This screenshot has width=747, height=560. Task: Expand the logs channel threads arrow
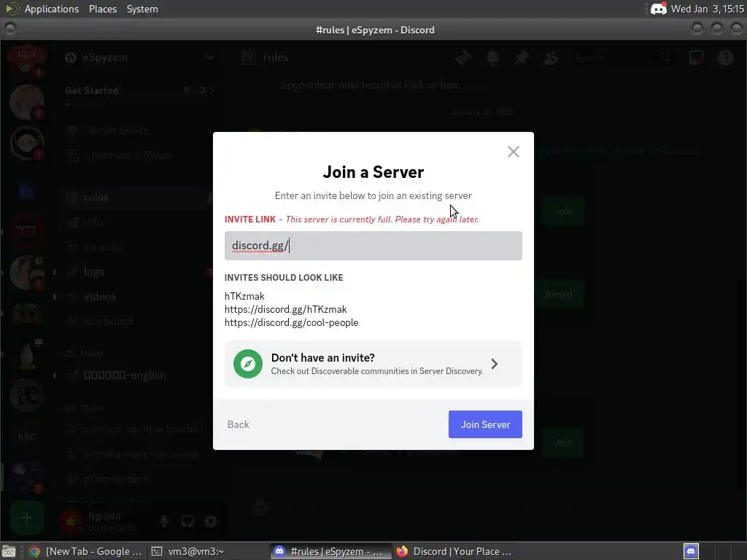pyautogui.click(x=55, y=272)
